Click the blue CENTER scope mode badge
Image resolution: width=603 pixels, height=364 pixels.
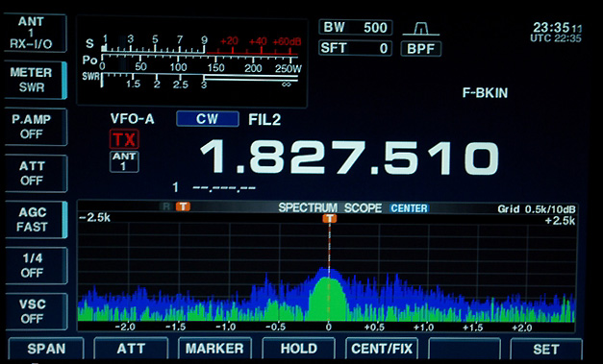409,208
